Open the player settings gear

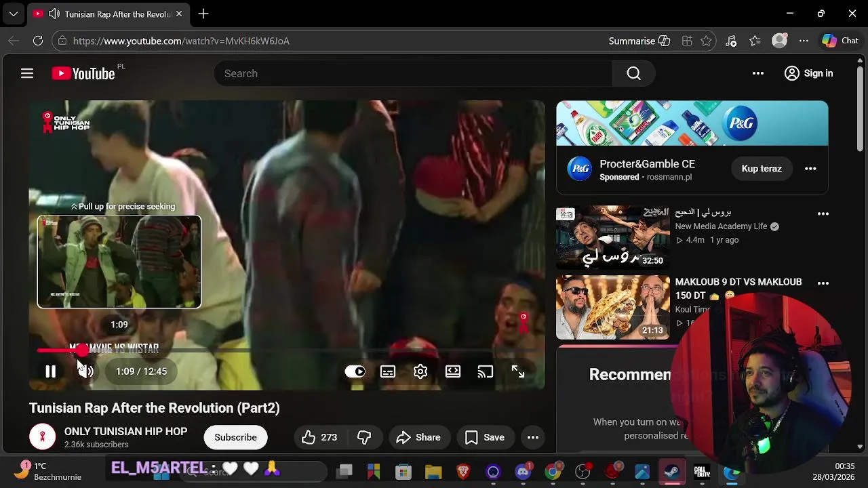click(x=420, y=371)
